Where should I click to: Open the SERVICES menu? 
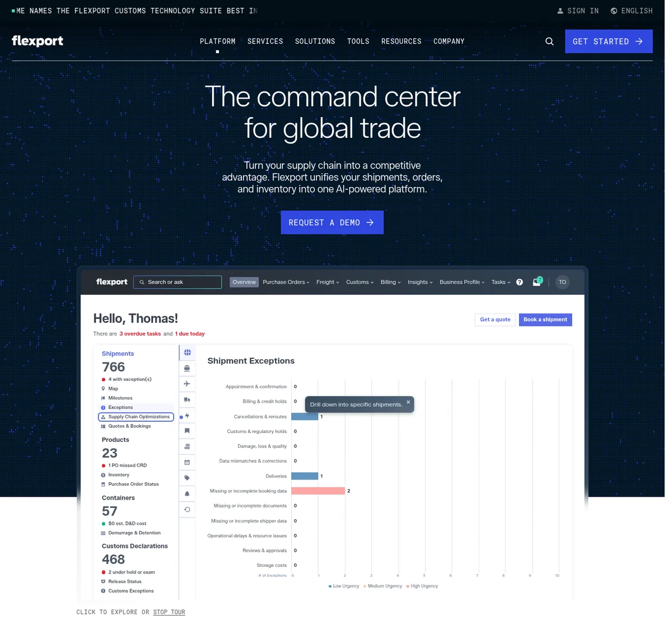click(265, 41)
